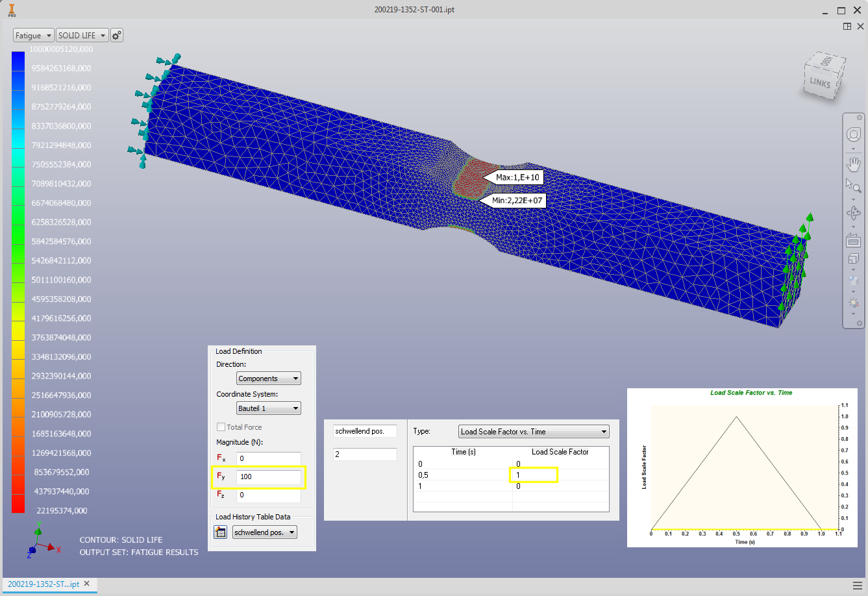Expand the lighting style options arrow
Screen dimensions: 868x596
point(853,314)
